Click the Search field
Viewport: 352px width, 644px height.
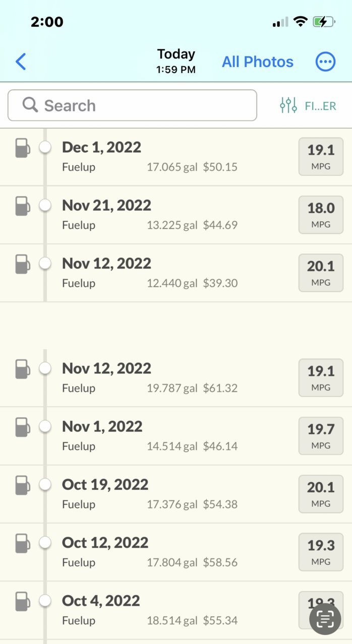pos(132,105)
